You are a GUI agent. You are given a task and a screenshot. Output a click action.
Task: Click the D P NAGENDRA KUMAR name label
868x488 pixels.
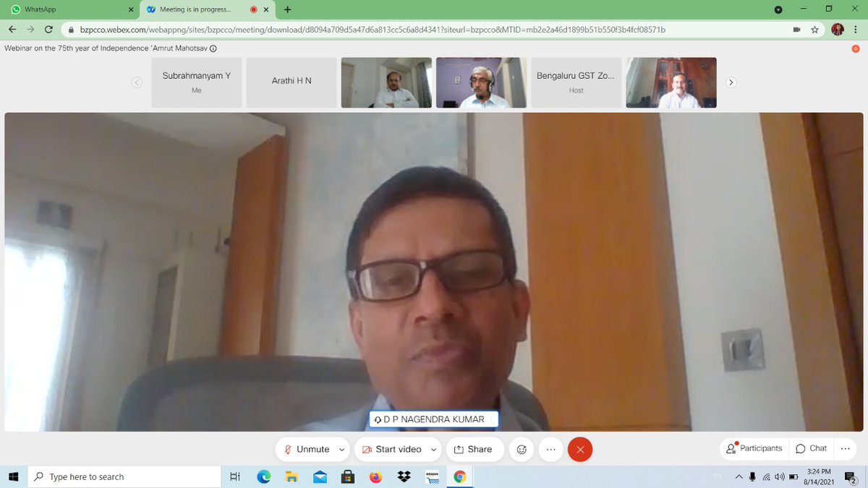click(434, 419)
